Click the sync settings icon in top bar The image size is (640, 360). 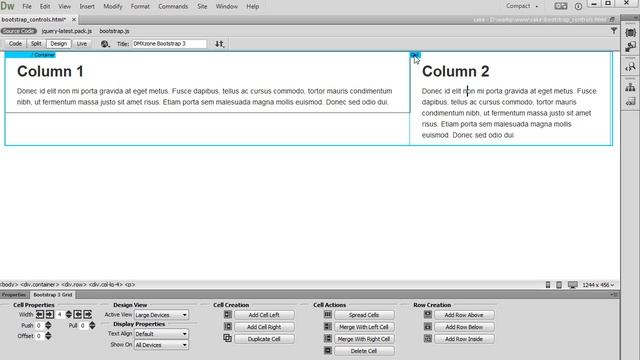point(561,6)
